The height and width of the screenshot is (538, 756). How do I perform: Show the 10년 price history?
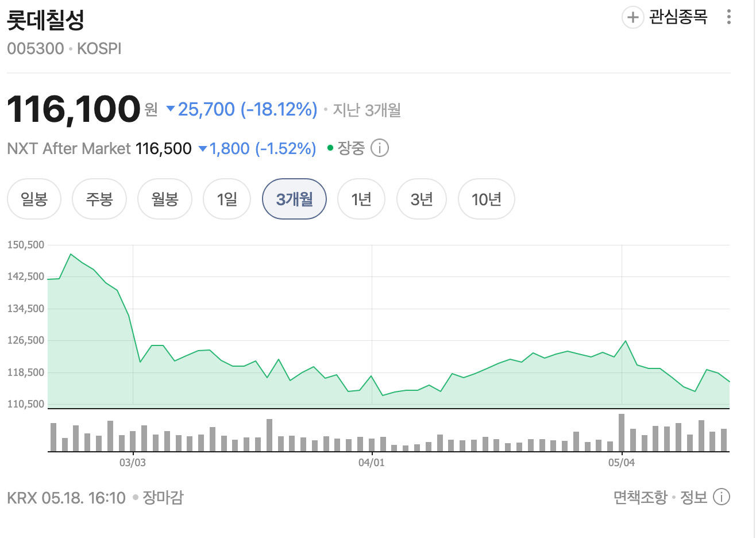point(487,199)
